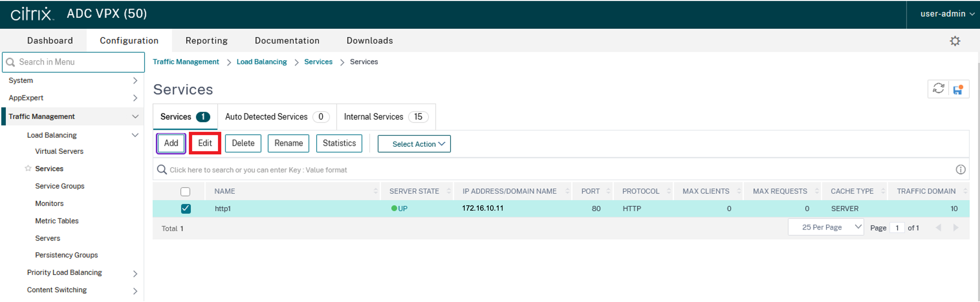This screenshot has height=302, width=980.
Task: Click the favorite star beside Services
Action: pyautogui.click(x=28, y=168)
